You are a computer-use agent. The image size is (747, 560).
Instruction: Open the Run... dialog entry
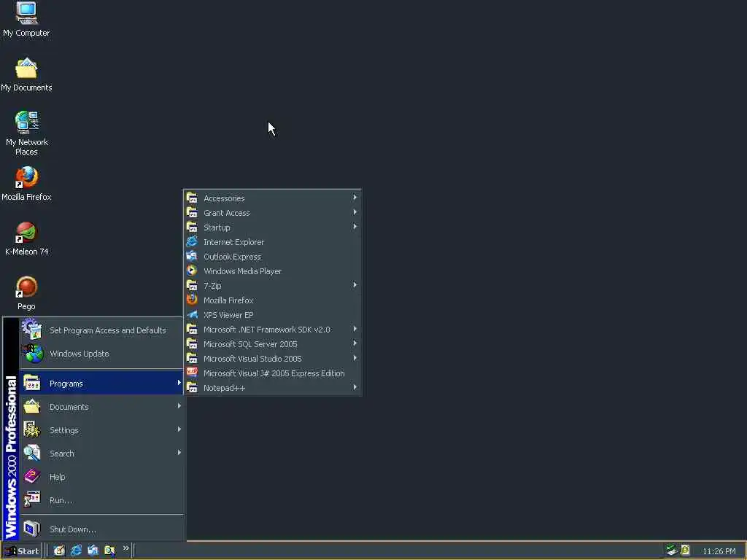tap(101, 500)
